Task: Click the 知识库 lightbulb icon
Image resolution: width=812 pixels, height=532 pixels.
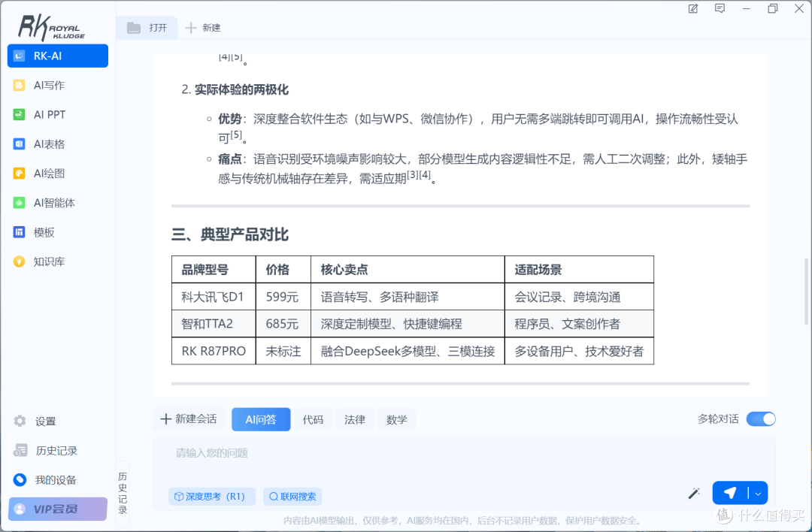Action: (19, 261)
